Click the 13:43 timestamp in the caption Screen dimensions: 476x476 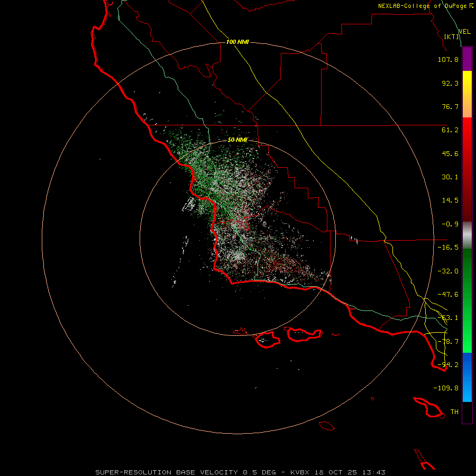point(374,472)
